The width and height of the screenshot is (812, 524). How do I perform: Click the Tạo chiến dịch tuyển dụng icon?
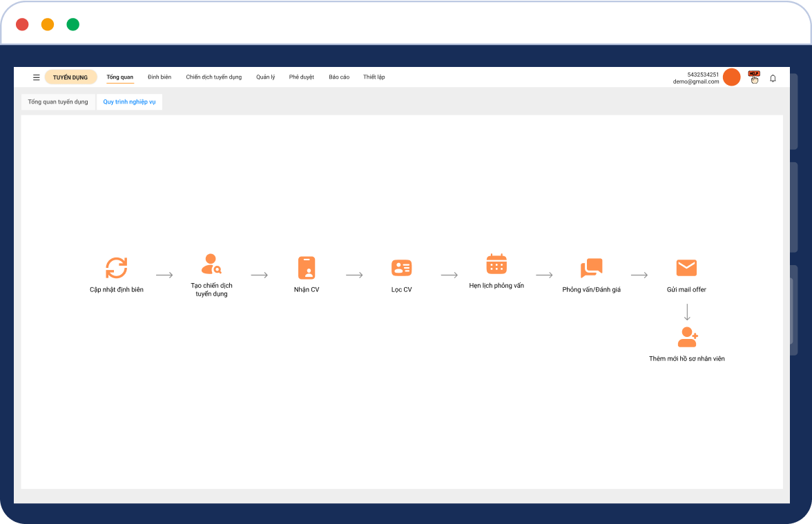point(211,264)
